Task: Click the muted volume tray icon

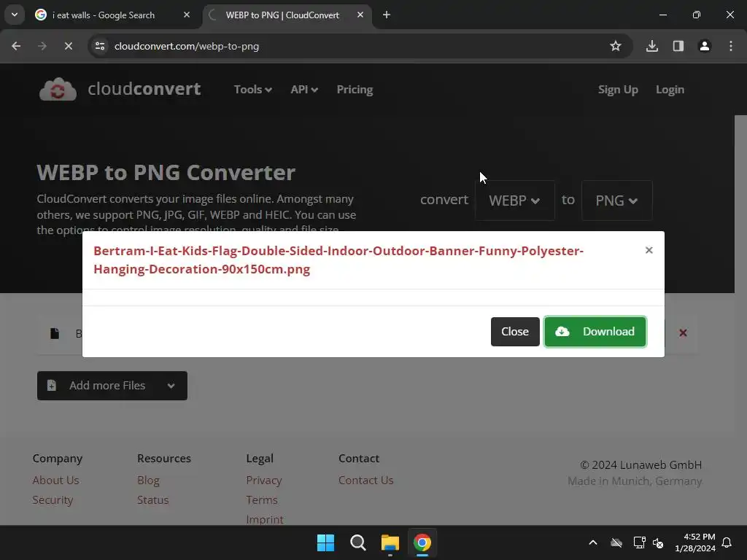Action: click(x=659, y=542)
